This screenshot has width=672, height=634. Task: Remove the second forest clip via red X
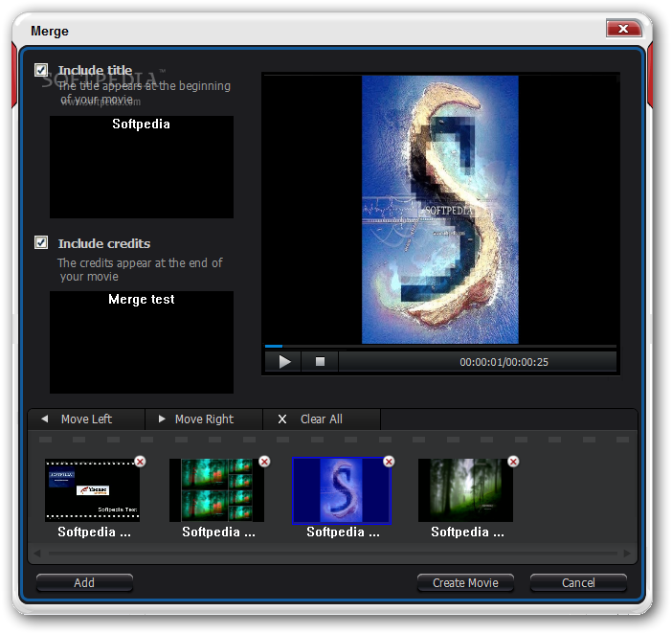(x=264, y=462)
